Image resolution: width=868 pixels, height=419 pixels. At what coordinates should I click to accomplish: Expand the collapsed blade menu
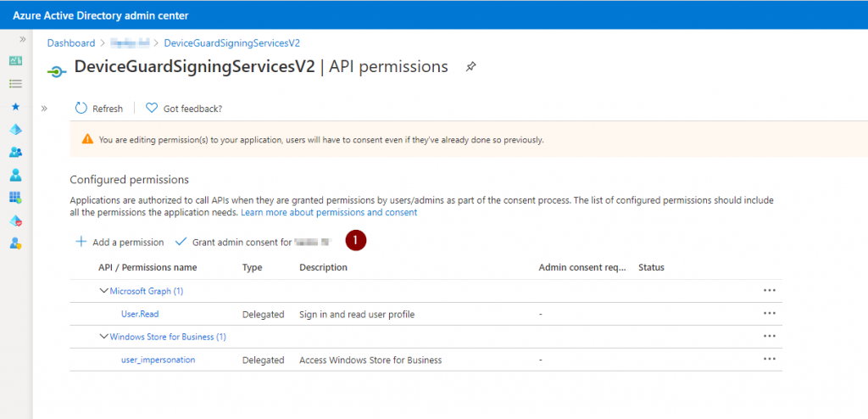pyautogui.click(x=44, y=108)
